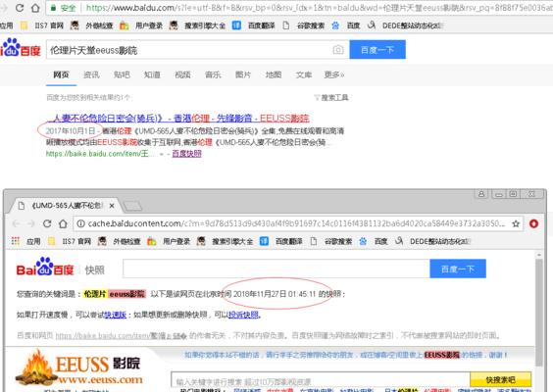
Task: Open the DEDE整站动态化 bookmark in the lower window
Action: (432, 241)
